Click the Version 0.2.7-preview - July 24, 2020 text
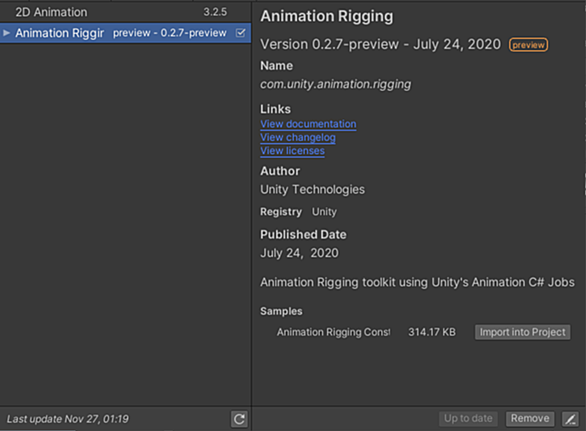The image size is (586, 431). (380, 44)
